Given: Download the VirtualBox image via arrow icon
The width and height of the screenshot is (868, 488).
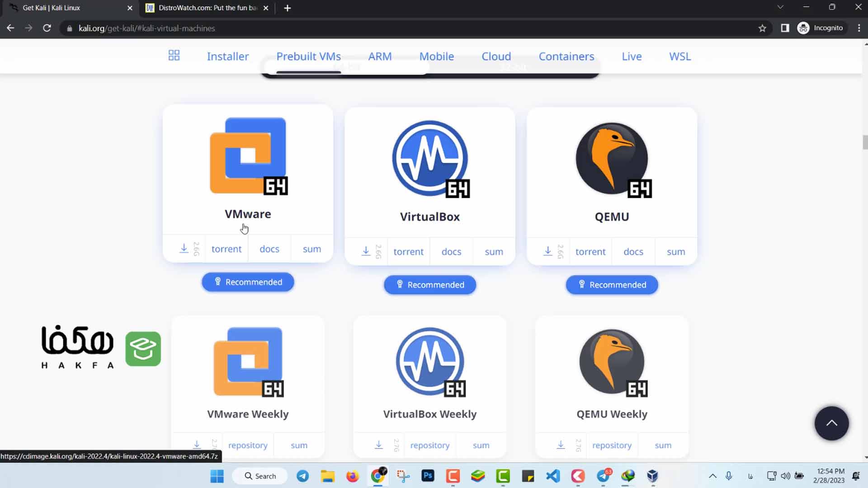Looking at the screenshot, I should click(366, 251).
